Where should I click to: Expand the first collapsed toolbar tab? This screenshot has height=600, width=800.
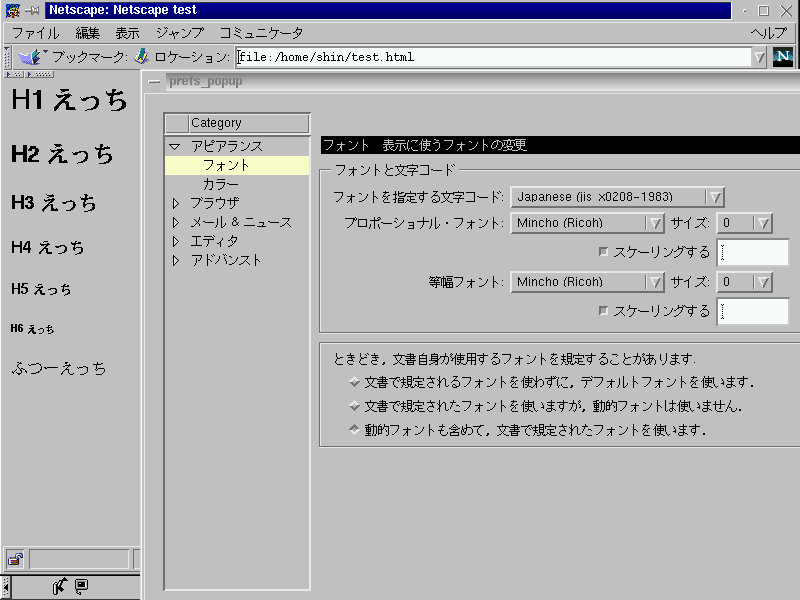click(14, 74)
